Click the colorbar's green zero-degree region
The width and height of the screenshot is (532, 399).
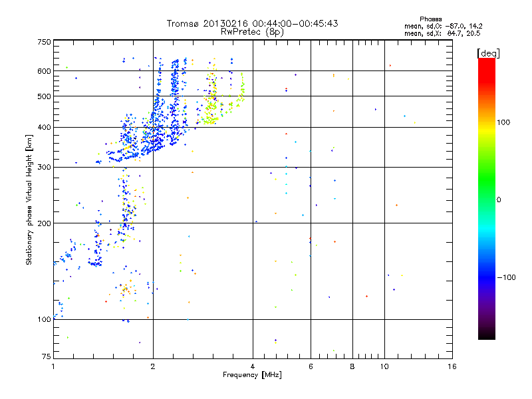point(487,199)
